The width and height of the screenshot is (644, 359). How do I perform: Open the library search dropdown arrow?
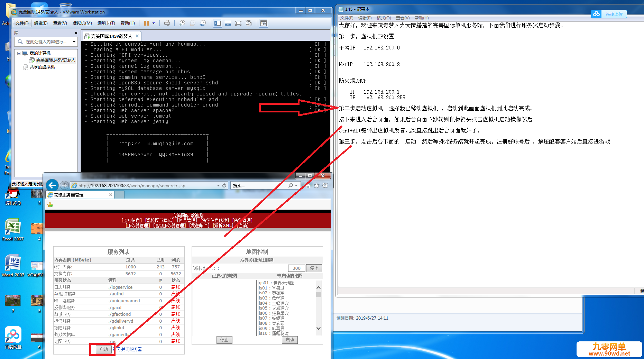74,42
